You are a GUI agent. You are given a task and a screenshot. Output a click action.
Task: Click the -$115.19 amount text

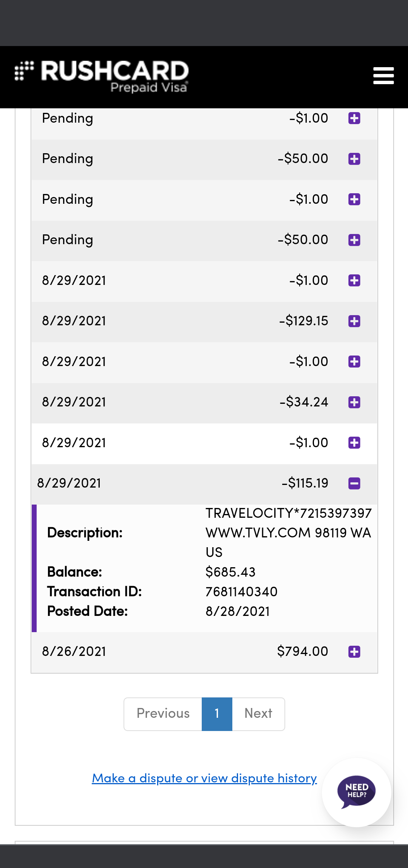tap(305, 483)
